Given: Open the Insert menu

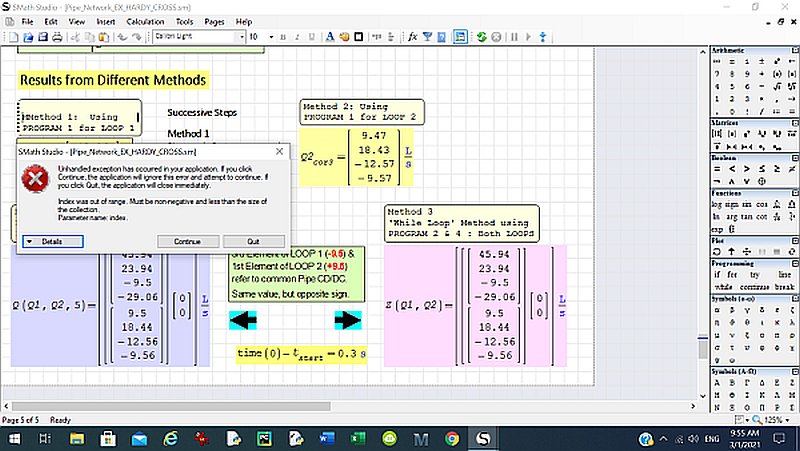Looking at the screenshot, I should pyautogui.click(x=106, y=21).
